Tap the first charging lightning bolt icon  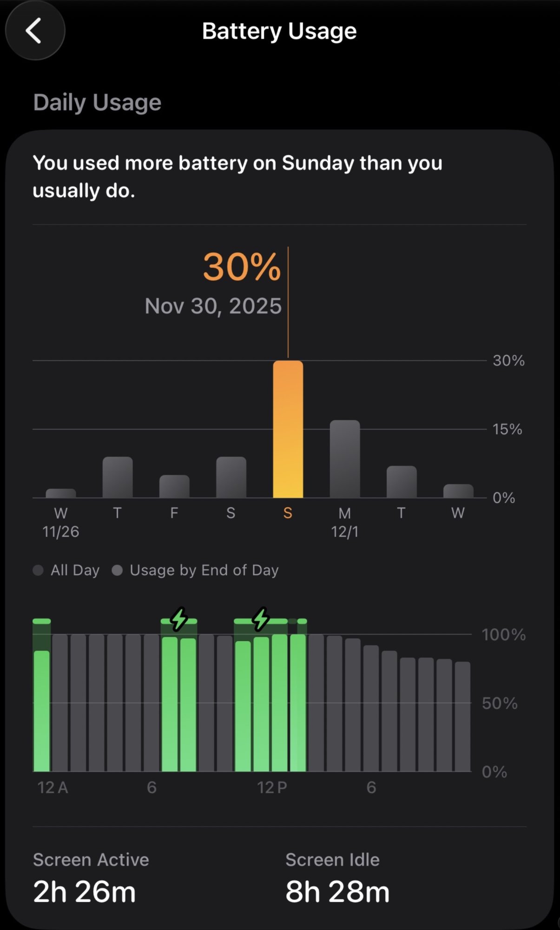pyautogui.click(x=179, y=619)
